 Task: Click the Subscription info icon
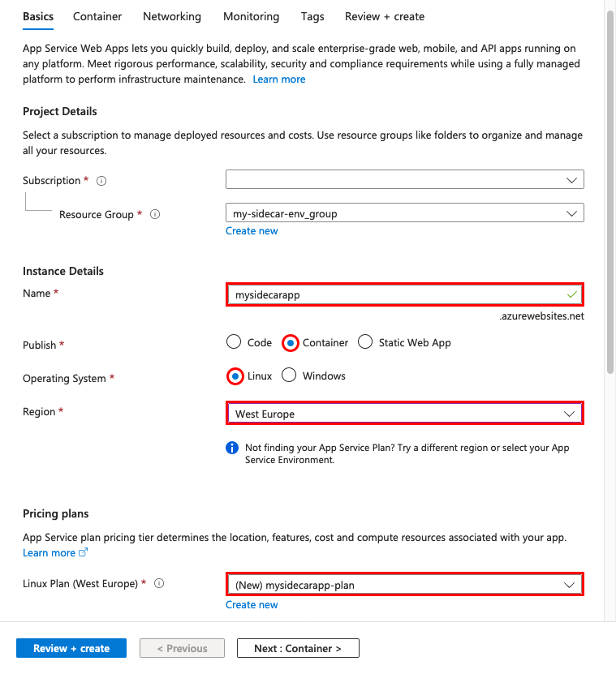click(101, 181)
